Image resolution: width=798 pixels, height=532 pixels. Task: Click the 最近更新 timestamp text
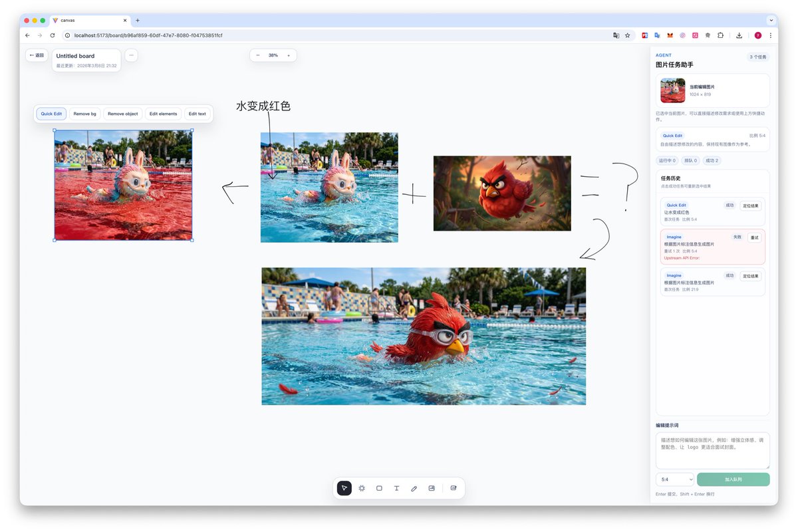pyautogui.click(x=86, y=66)
